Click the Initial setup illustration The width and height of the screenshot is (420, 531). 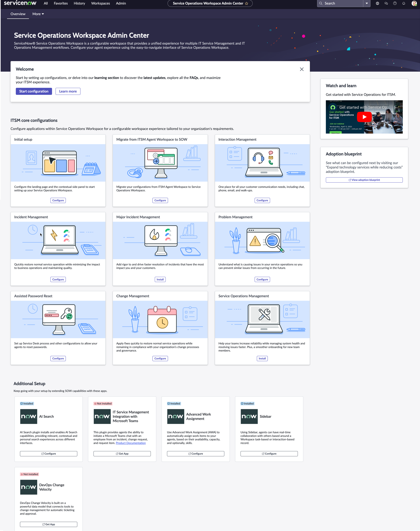pos(58,163)
